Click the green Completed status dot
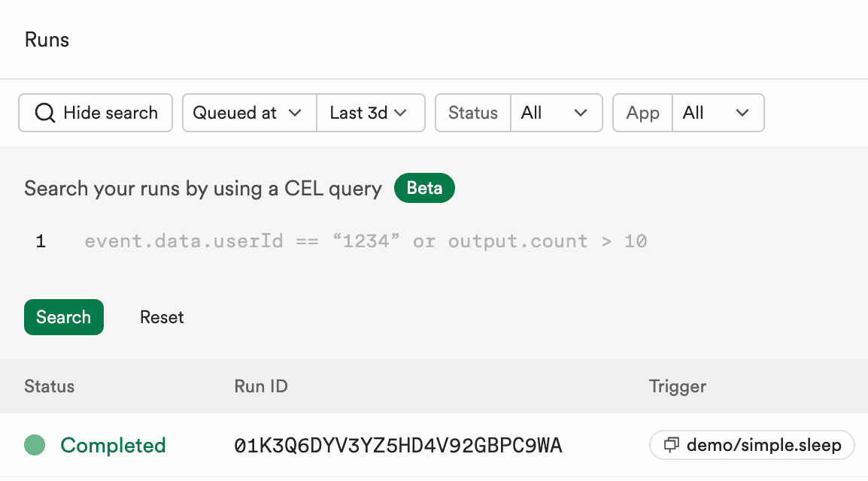 click(35, 445)
